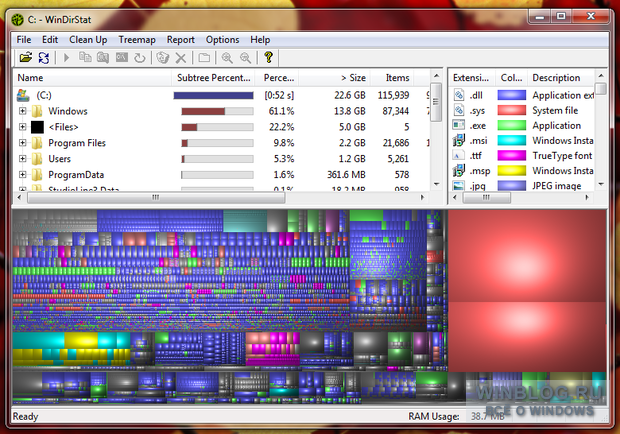Click the yellow .msp color swatch

point(512,171)
